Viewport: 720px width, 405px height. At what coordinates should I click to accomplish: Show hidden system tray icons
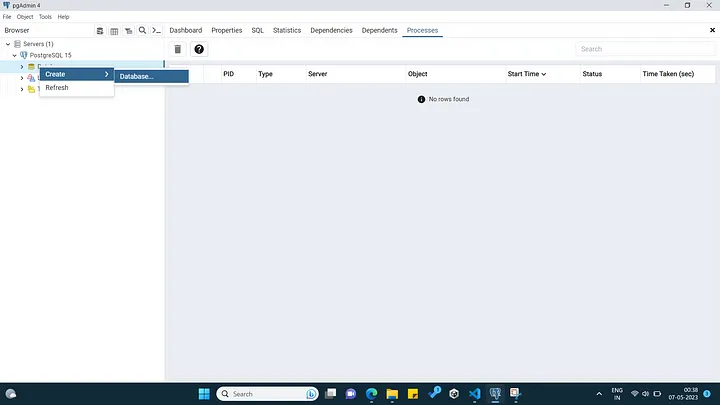coord(599,394)
